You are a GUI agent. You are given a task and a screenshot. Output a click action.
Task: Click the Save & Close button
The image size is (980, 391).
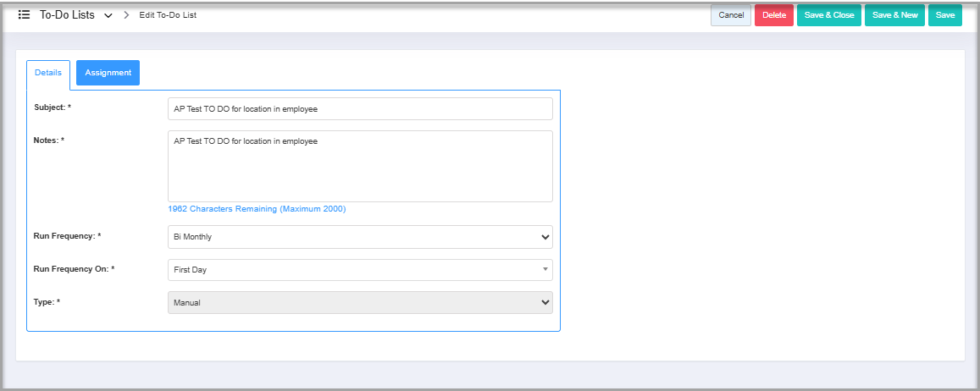pyautogui.click(x=828, y=15)
